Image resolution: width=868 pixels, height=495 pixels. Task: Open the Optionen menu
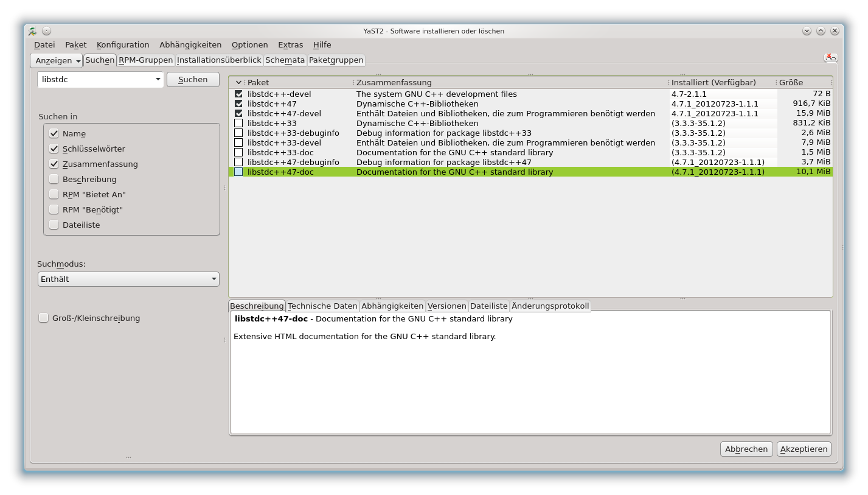click(x=249, y=44)
